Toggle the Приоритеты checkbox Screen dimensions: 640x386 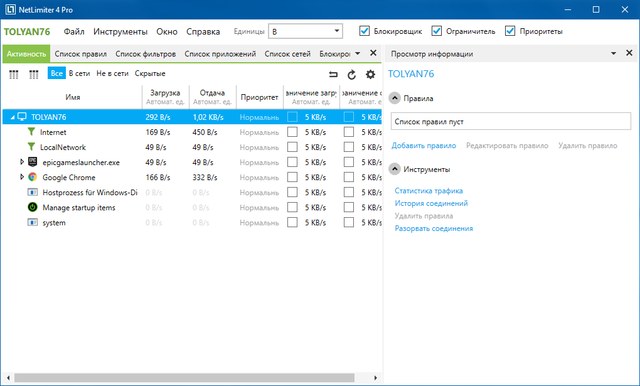point(510,31)
